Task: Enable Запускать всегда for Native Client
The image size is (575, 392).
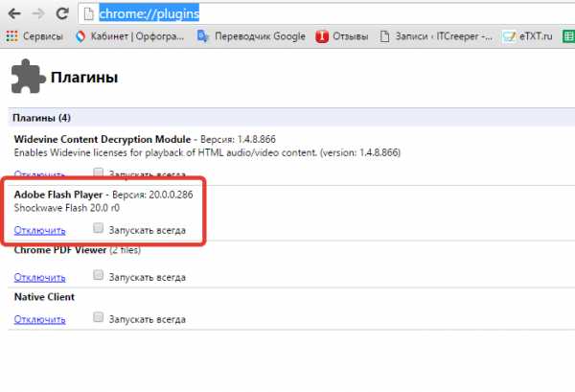Action: (98, 317)
